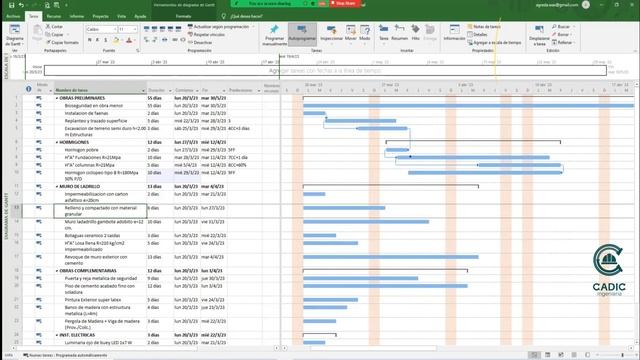Screen dimensions: 640x360
Task: Open Comienzo column filter arrow
Action: coord(197,90)
